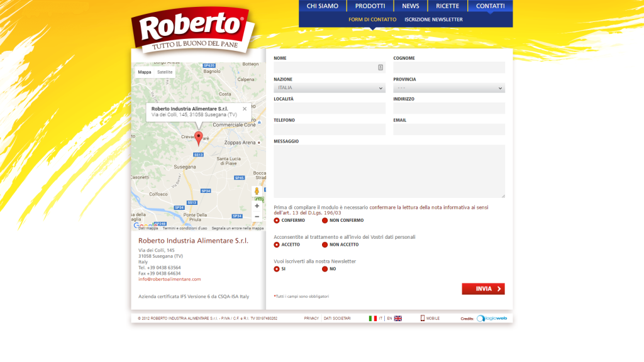Open the MOBILE version link
The image size is (644, 362).
pos(433,319)
